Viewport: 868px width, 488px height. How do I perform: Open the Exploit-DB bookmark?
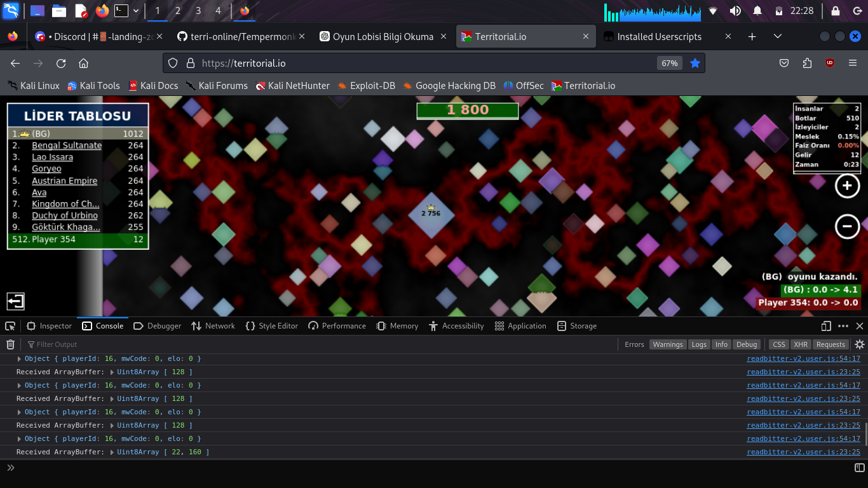click(x=366, y=86)
